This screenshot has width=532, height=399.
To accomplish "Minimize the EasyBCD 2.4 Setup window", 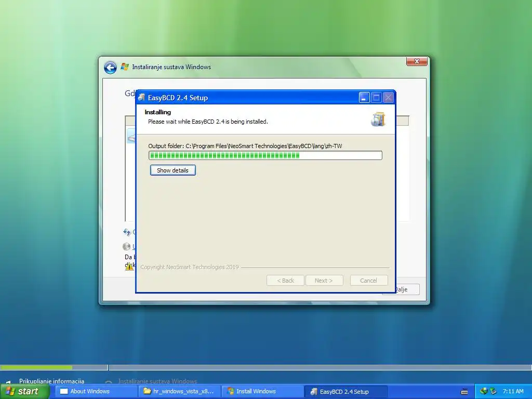I will [x=364, y=98].
